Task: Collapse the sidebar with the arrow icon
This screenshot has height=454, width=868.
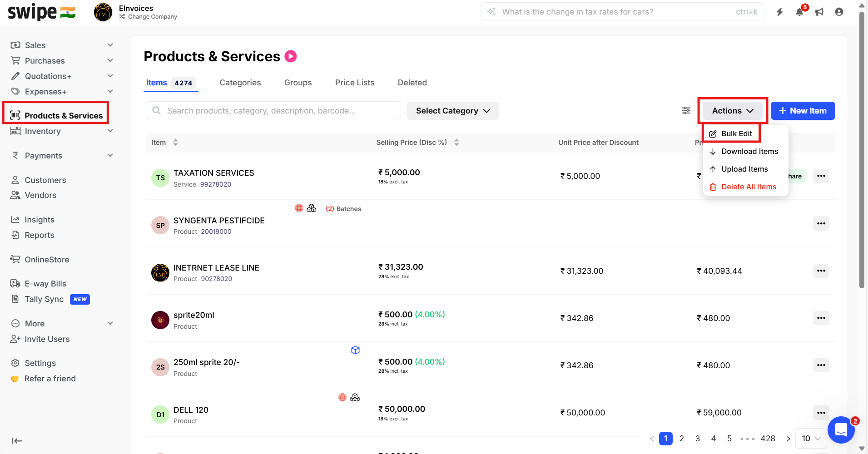Action: (x=17, y=441)
